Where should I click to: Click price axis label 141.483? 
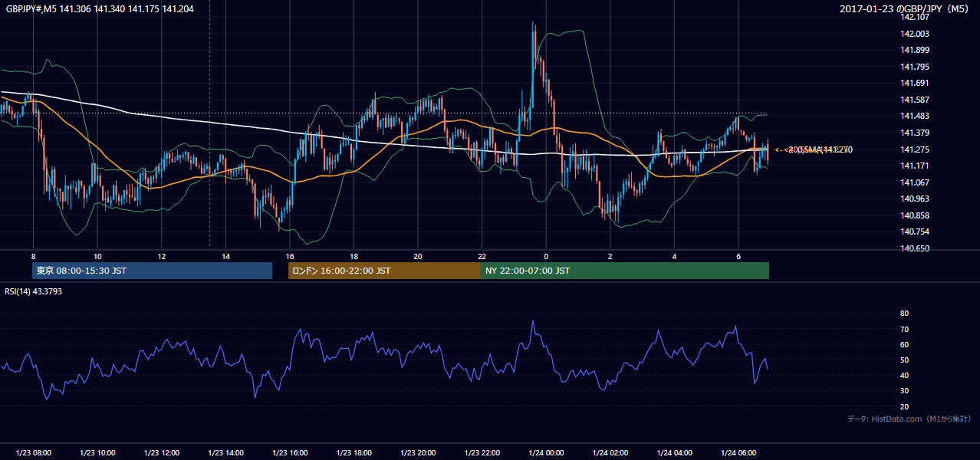coord(916,116)
